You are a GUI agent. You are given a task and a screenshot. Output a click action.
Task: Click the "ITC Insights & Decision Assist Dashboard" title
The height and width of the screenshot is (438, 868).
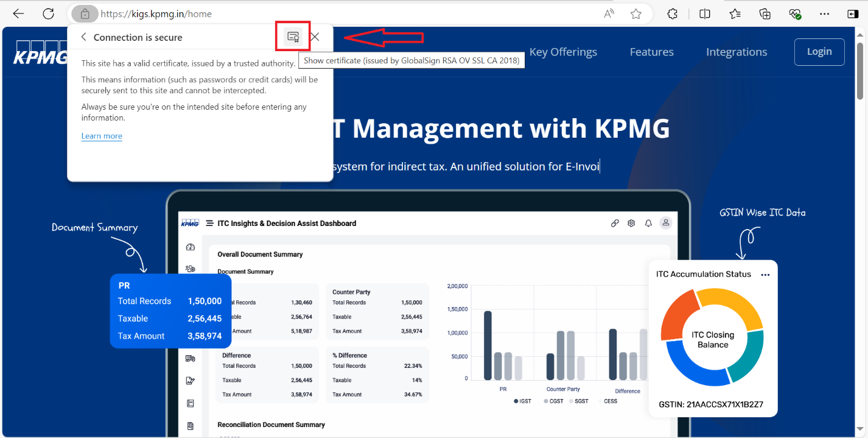pyautogui.click(x=287, y=223)
